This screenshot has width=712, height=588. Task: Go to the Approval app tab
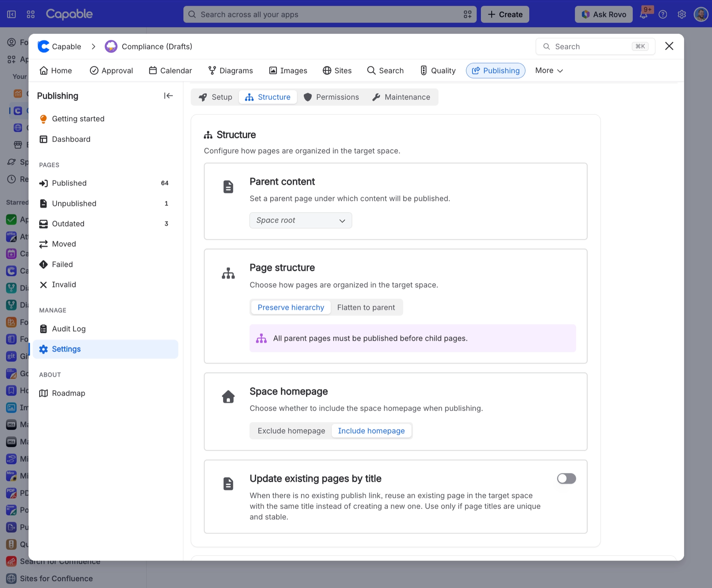click(111, 71)
